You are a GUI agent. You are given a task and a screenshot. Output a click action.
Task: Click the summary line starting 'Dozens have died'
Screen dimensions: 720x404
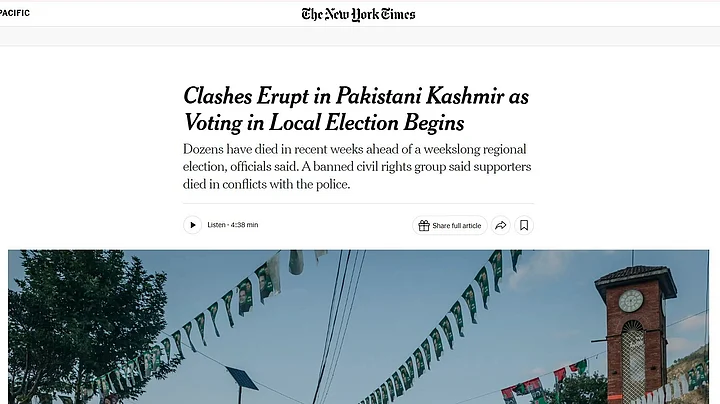click(x=354, y=149)
